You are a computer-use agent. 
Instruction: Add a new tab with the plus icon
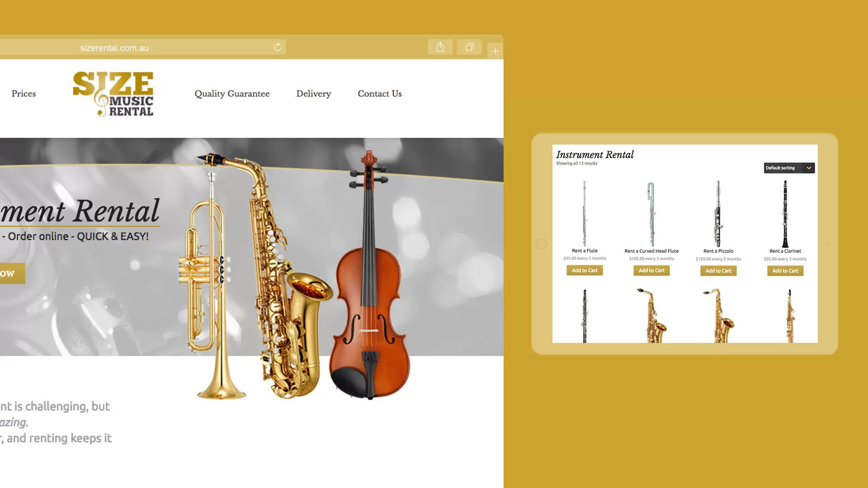(495, 51)
